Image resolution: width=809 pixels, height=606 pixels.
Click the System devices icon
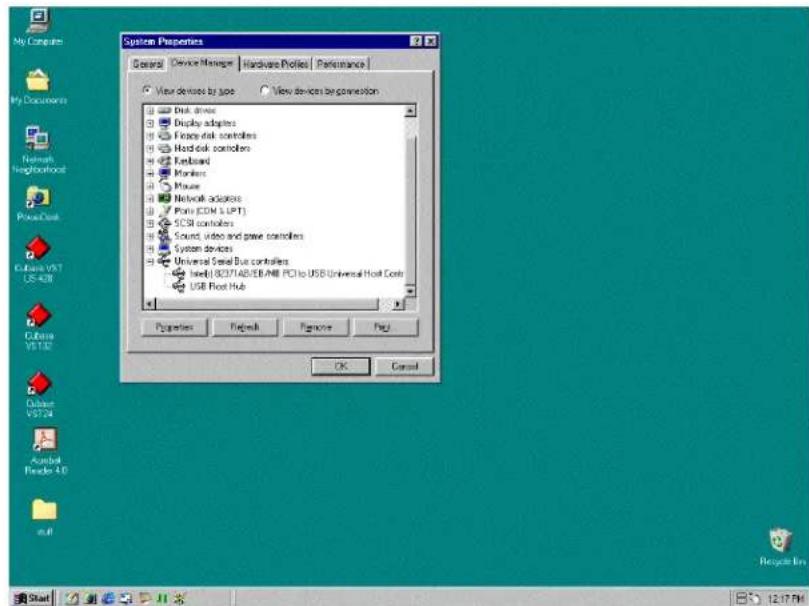click(165, 249)
